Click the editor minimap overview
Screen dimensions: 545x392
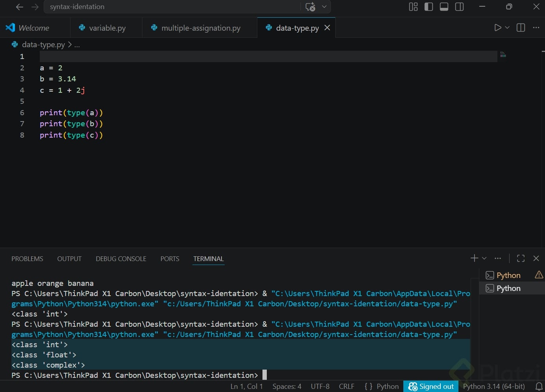pyautogui.click(x=503, y=55)
